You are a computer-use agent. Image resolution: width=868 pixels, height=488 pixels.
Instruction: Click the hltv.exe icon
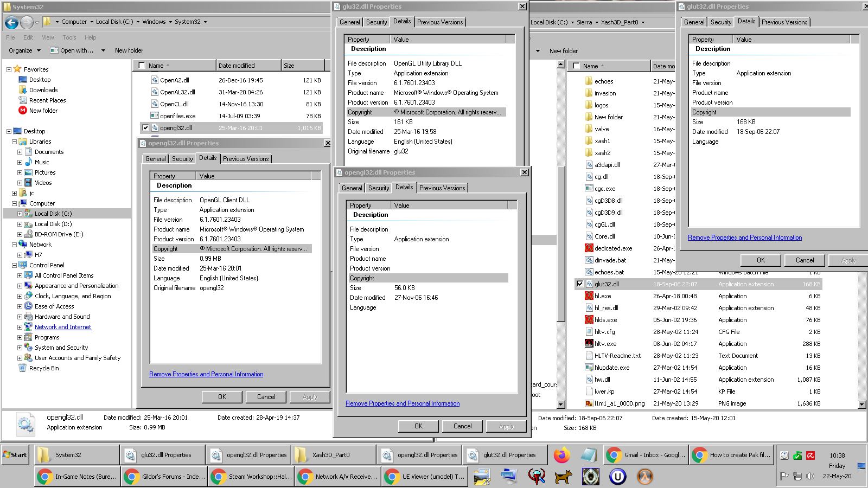589,344
